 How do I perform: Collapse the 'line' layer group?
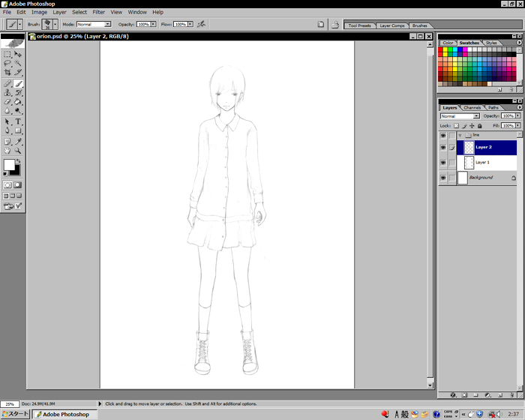point(459,135)
